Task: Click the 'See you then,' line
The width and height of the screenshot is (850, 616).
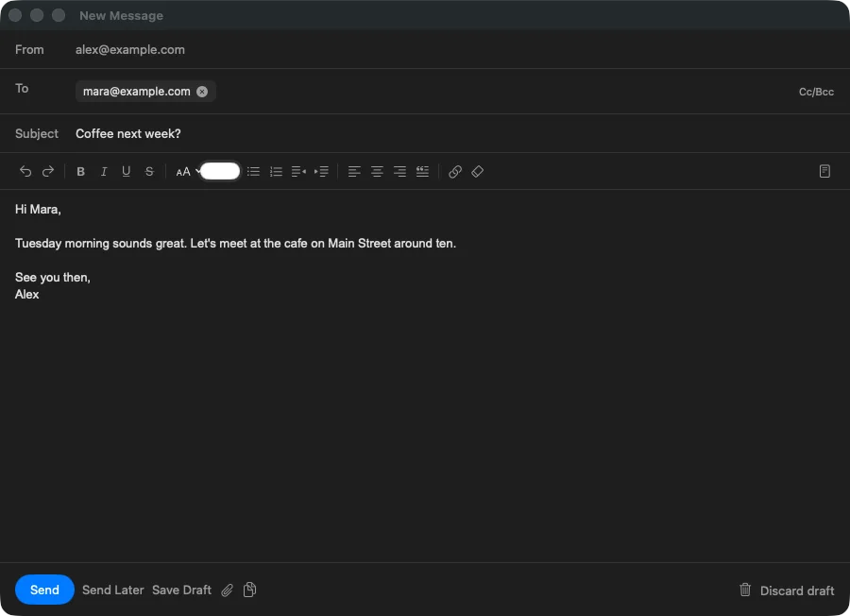Action: (53, 277)
